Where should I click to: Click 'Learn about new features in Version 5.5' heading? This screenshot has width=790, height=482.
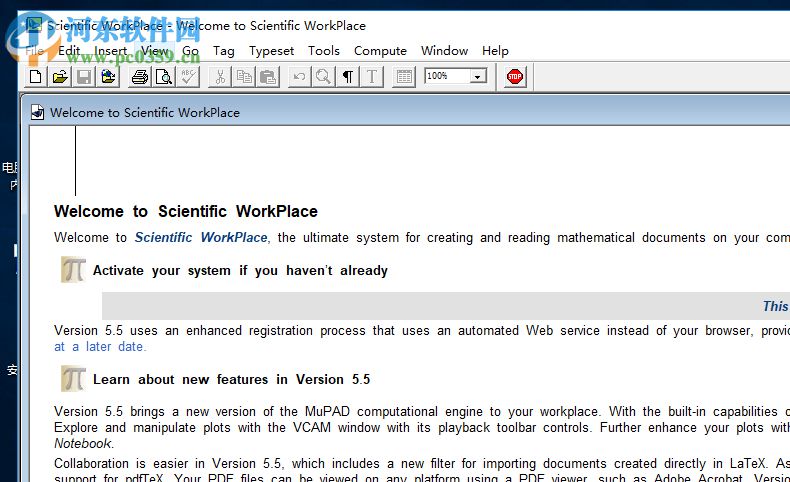232,379
